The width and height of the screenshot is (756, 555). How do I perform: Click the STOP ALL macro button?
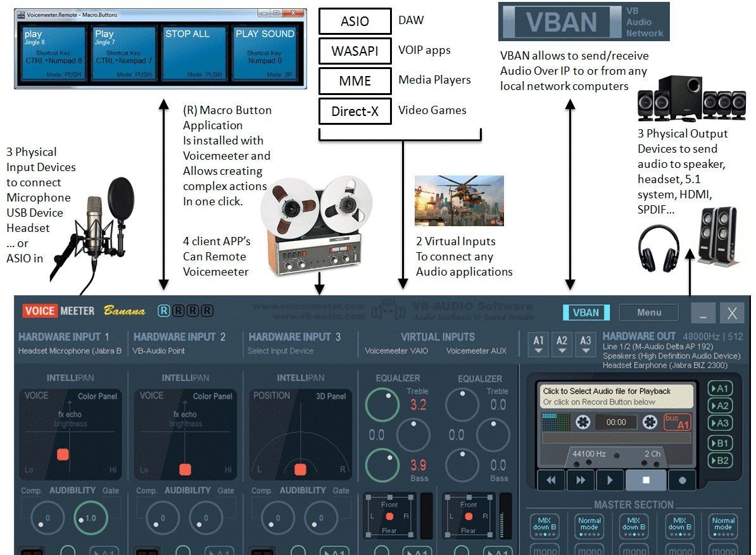[194, 53]
